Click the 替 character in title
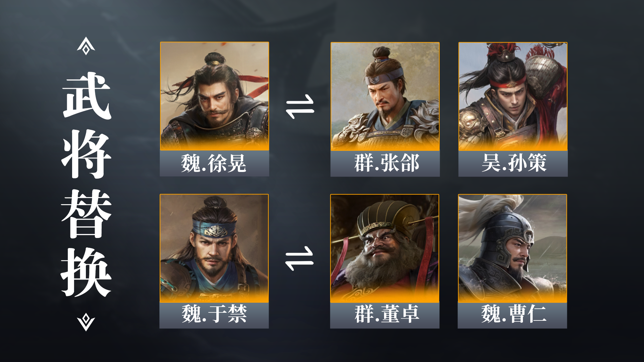The width and height of the screenshot is (644, 362). pos(87,214)
